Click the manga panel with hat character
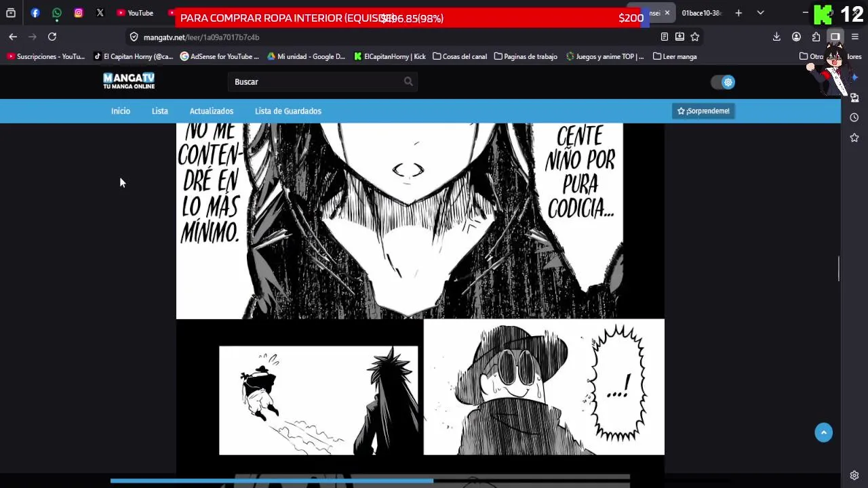This screenshot has width=868, height=488. (x=544, y=387)
